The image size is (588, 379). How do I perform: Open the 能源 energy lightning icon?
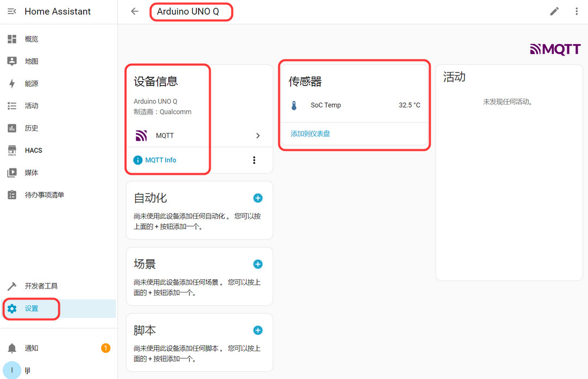12,83
